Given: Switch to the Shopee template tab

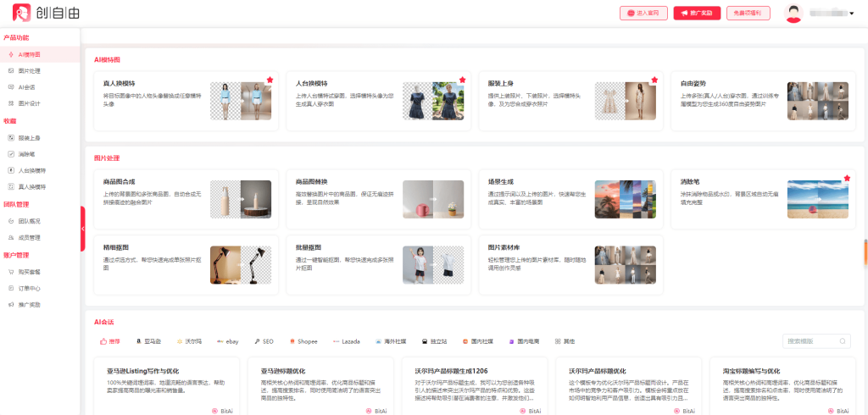Looking at the screenshot, I should pyautogui.click(x=303, y=341).
